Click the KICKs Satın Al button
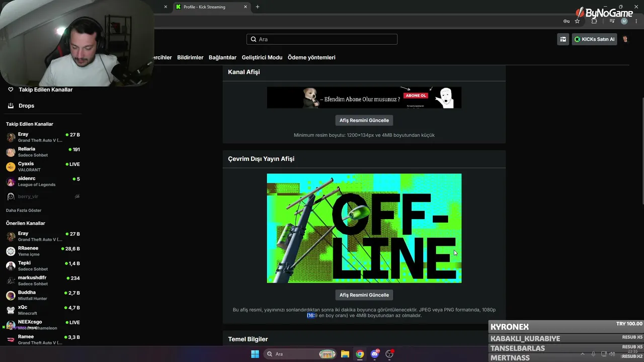 tap(595, 39)
